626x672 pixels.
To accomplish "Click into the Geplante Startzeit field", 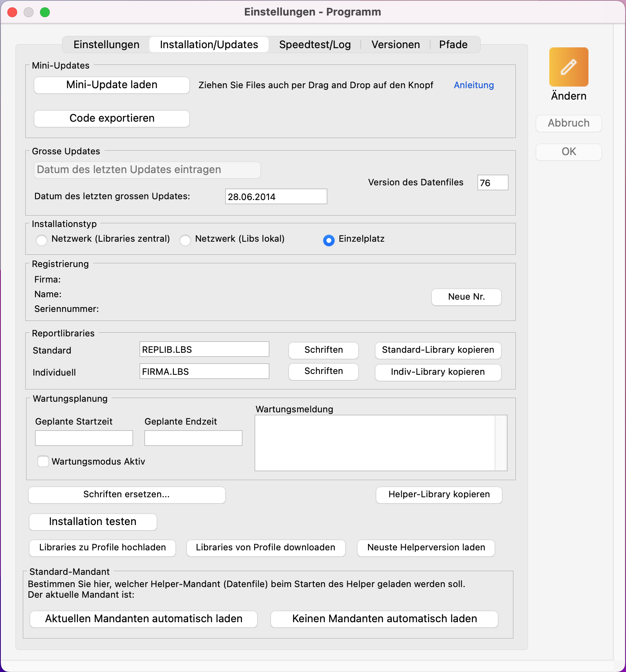I will click(84, 438).
